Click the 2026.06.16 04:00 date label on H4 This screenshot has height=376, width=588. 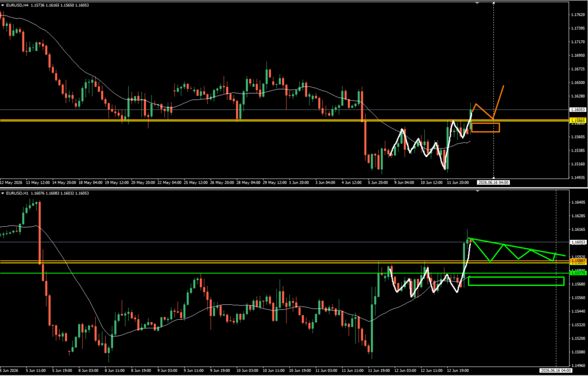point(493,183)
